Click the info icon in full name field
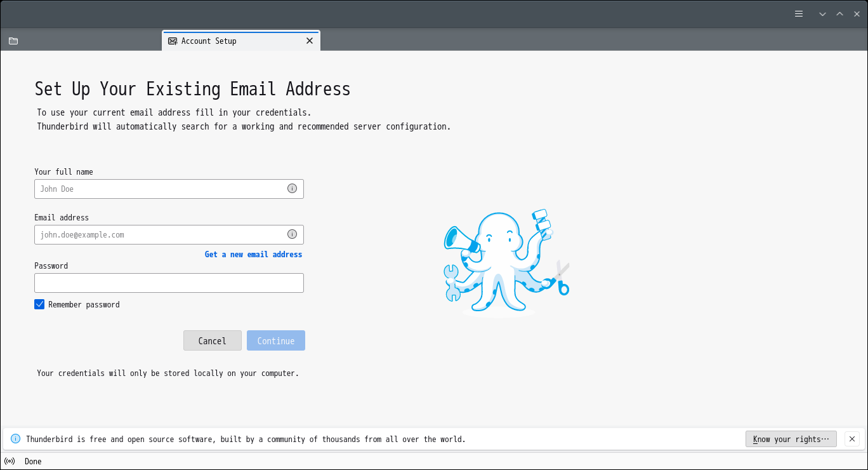Screen dimensions: 868x470 (x=292, y=189)
